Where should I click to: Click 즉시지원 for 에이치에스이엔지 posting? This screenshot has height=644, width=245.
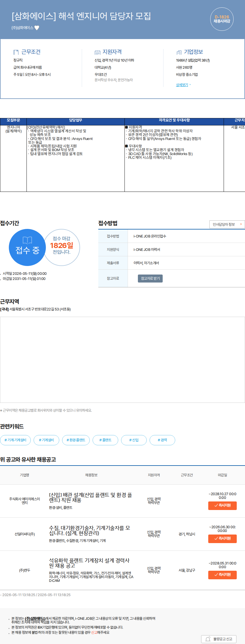point(222,505)
